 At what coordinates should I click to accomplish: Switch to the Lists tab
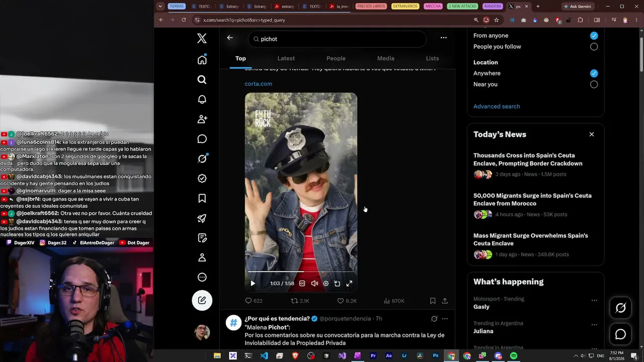432,58
